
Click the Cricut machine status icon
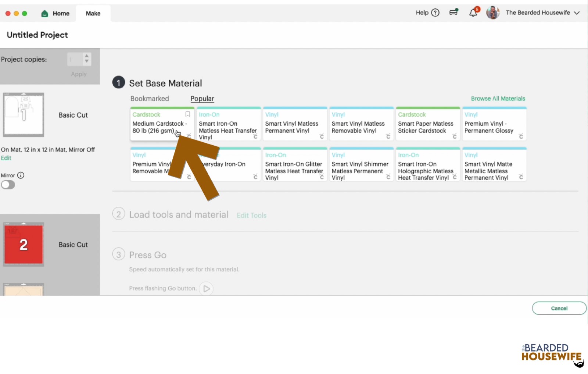[453, 12]
